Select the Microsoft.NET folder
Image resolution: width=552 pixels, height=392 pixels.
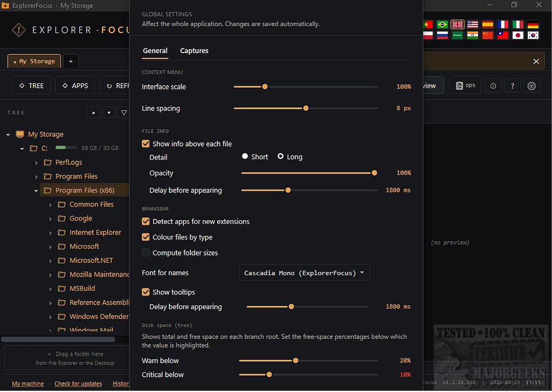click(91, 261)
